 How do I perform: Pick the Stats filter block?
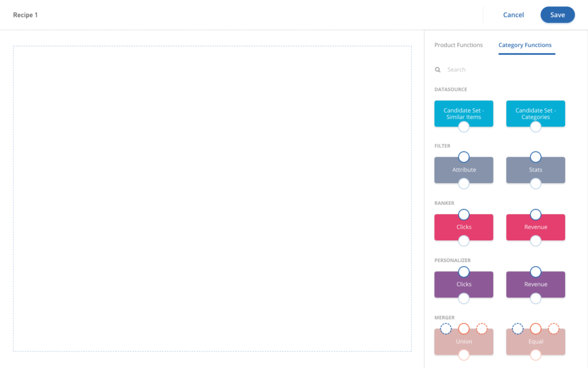(535, 170)
